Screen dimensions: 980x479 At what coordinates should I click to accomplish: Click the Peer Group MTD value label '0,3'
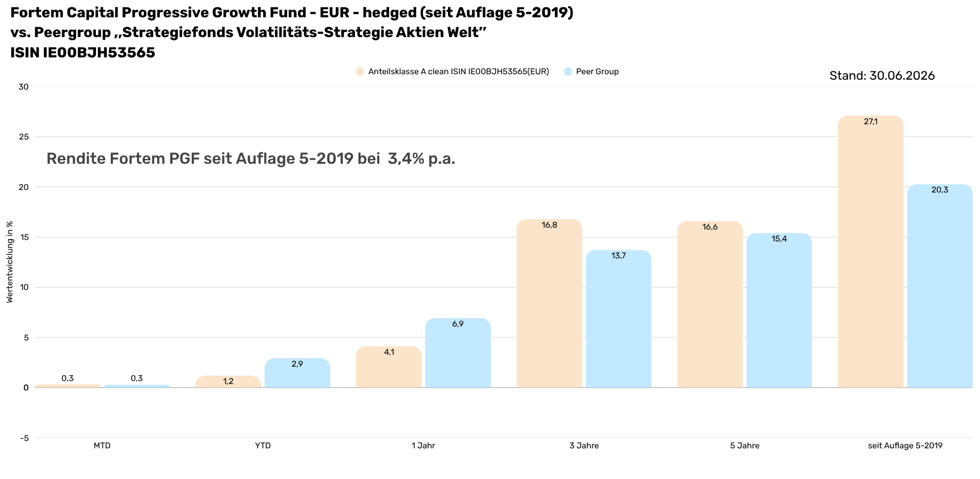[x=136, y=379]
